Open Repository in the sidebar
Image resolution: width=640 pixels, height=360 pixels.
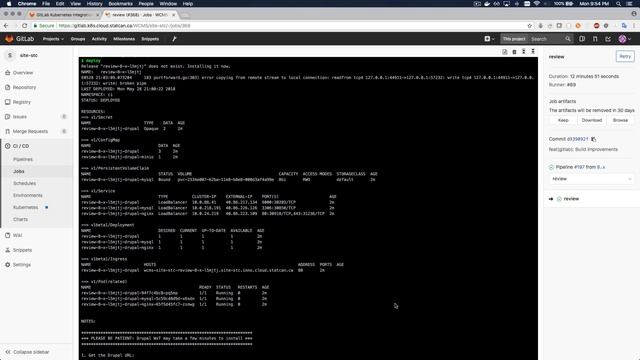click(24, 87)
